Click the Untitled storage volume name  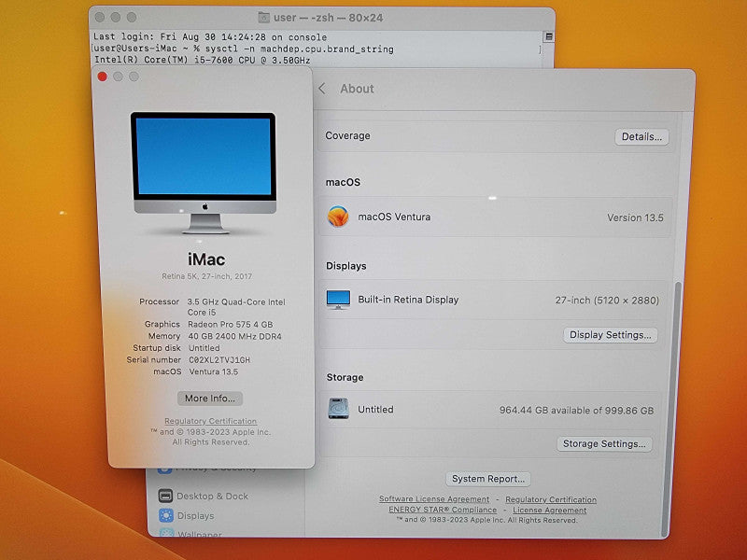coord(375,409)
